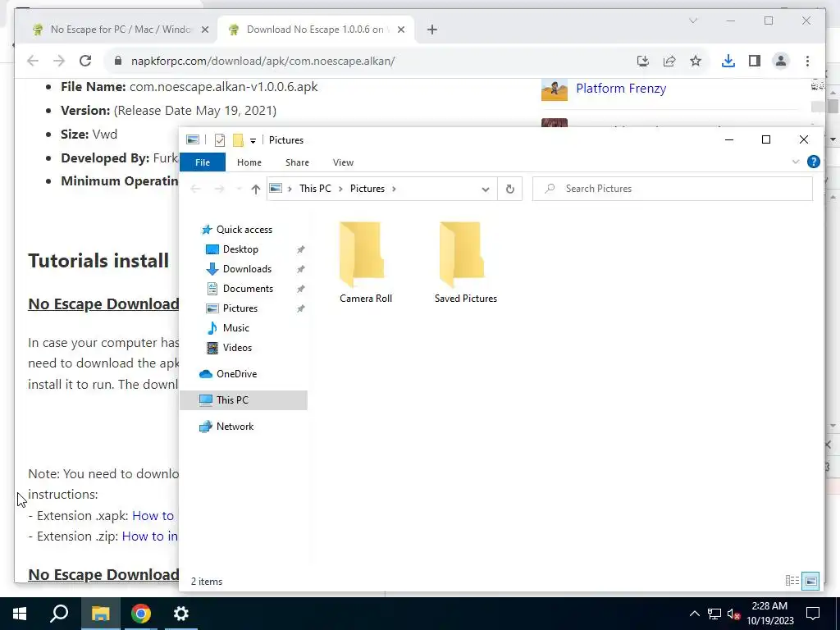840x630 pixels.
Task: Open the Home ribbon tab
Action: click(249, 162)
